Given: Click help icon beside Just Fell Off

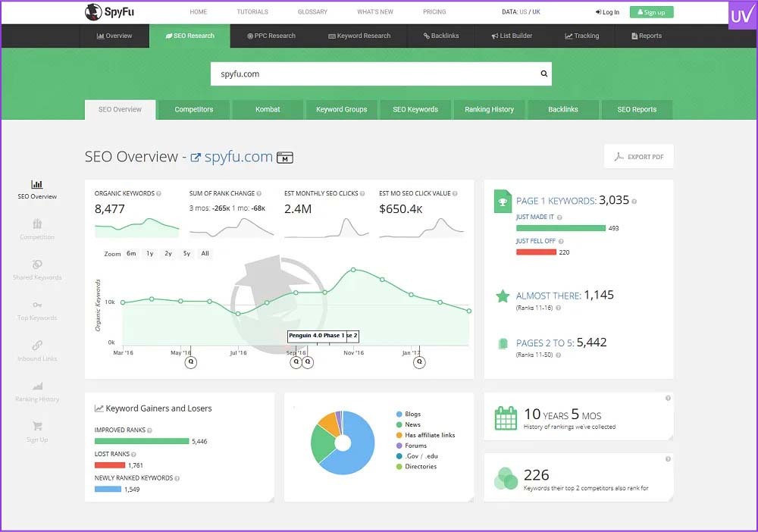Looking at the screenshot, I should (561, 241).
